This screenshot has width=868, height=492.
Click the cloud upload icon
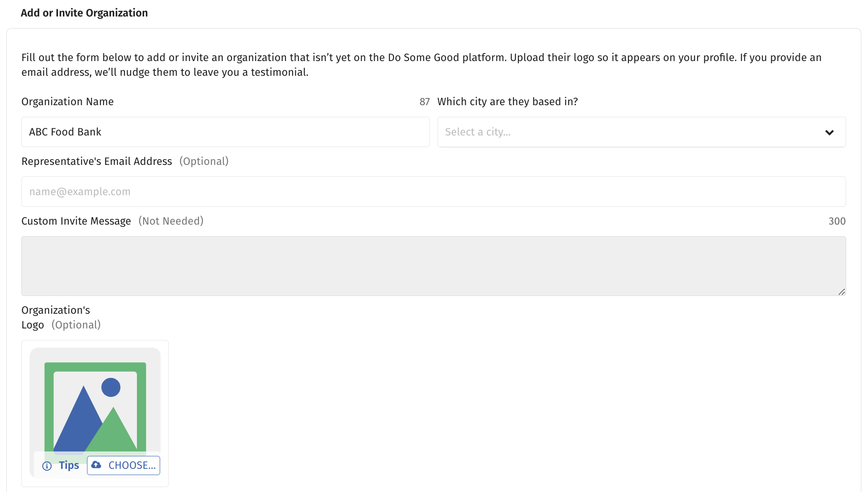pyautogui.click(x=96, y=465)
